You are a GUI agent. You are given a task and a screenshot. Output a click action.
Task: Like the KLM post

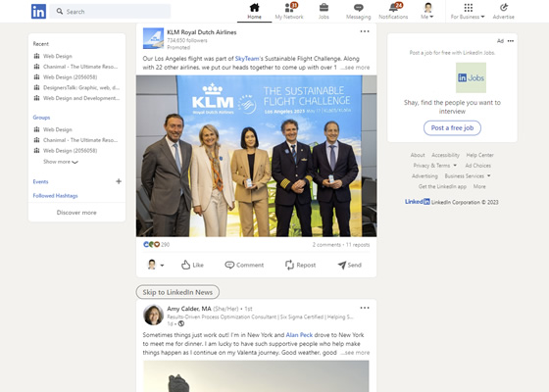pyautogui.click(x=192, y=265)
